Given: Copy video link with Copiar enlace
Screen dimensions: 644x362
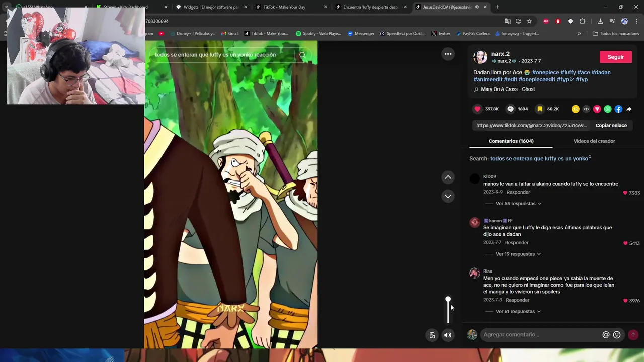Looking at the screenshot, I should [x=611, y=125].
